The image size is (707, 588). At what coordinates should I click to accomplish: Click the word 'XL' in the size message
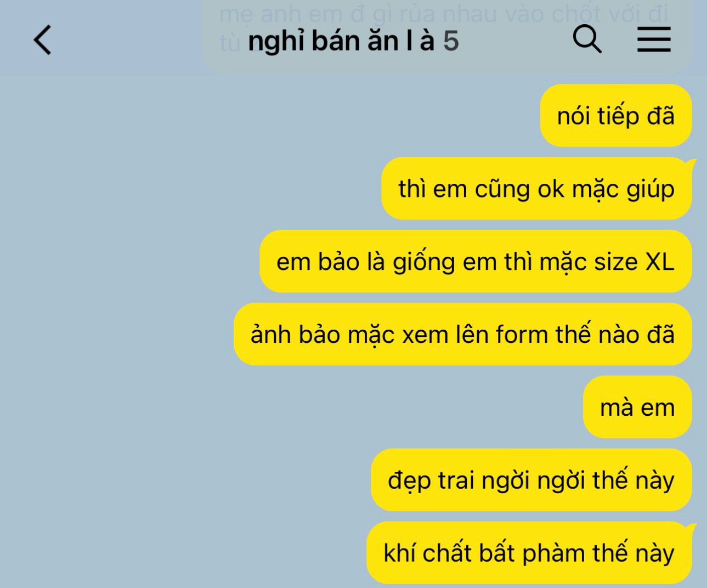660,262
